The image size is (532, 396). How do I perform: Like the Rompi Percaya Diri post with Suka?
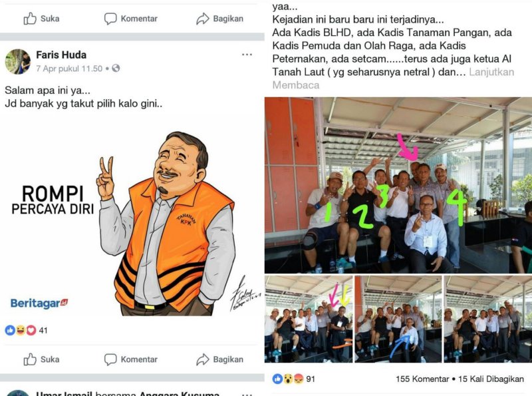point(41,359)
